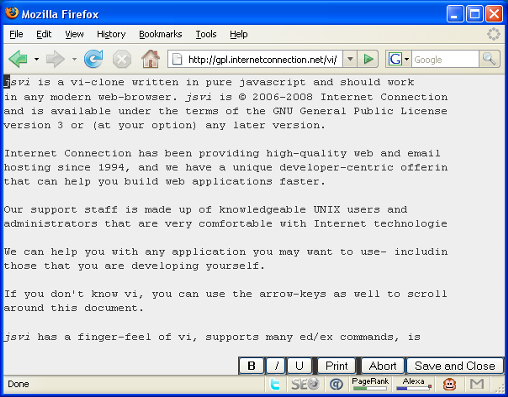Open the Gmail M icon in the status bar
Image resolution: width=508 pixels, height=397 pixels.
tap(477, 384)
